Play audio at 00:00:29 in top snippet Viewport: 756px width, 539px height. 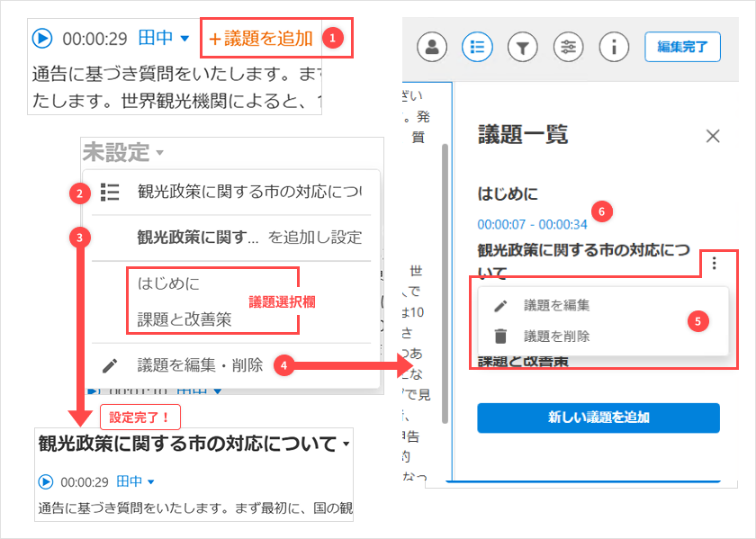pos(42,39)
